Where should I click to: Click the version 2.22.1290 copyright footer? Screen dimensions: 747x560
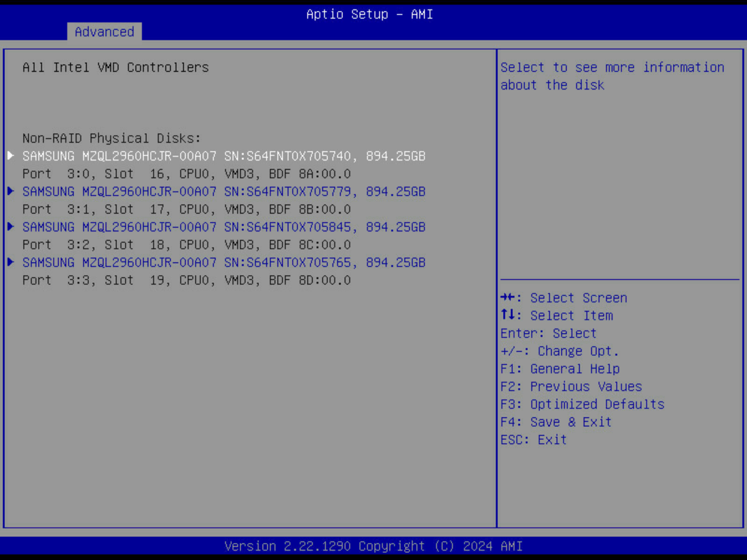pyautogui.click(x=374, y=546)
